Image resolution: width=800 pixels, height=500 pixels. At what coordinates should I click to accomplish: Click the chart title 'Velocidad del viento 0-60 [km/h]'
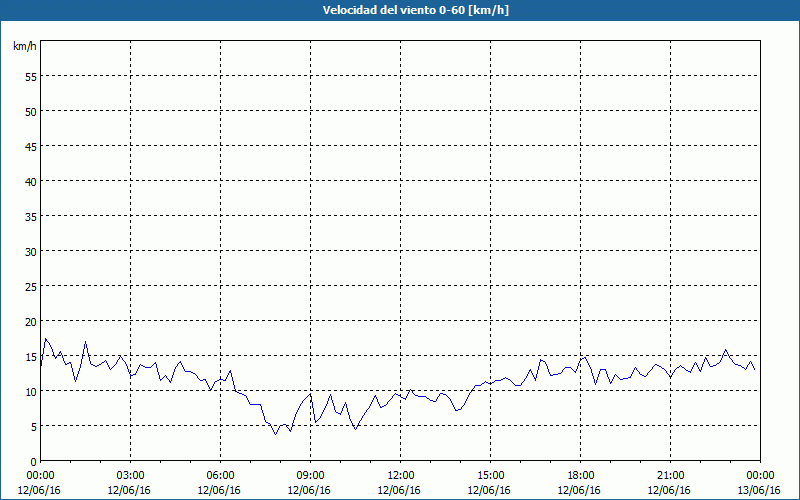(416, 10)
